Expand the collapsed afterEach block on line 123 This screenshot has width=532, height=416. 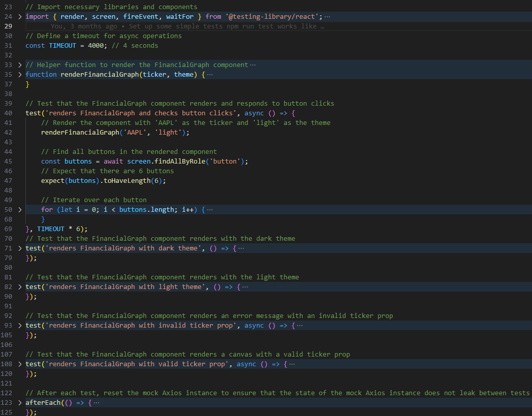(x=20, y=403)
